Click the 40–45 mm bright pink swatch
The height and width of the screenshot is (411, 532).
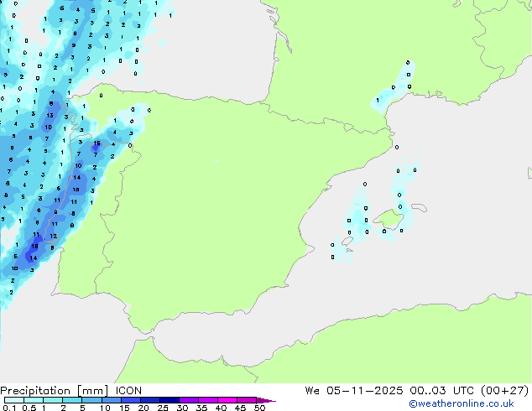click(x=227, y=400)
